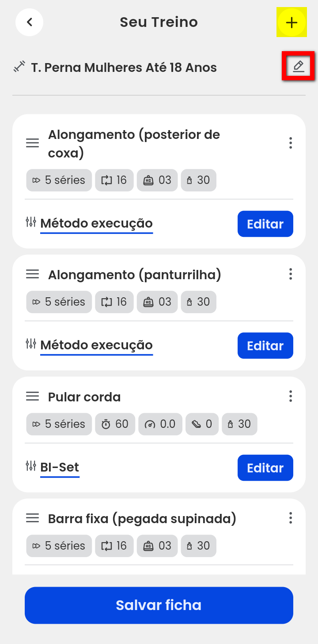Open three-dot menu for Pular corda
The height and width of the screenshot is (644, 318).
[x=290, y=396]
